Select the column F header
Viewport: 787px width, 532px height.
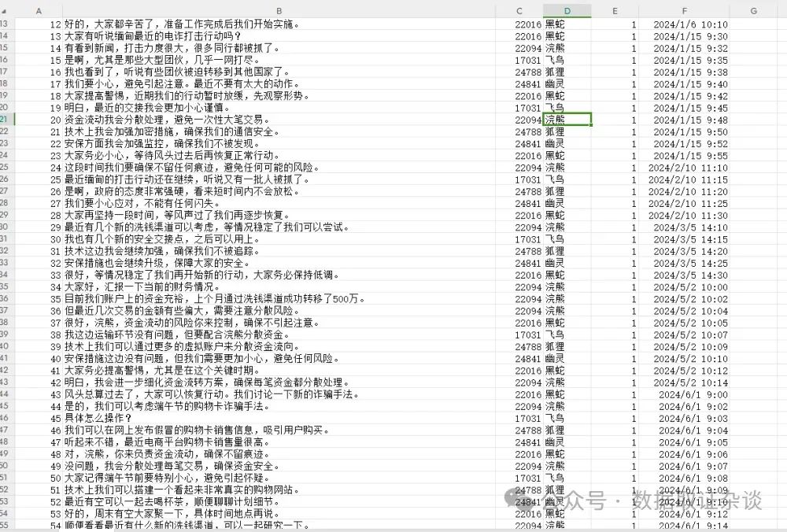(x=683, y=9)
